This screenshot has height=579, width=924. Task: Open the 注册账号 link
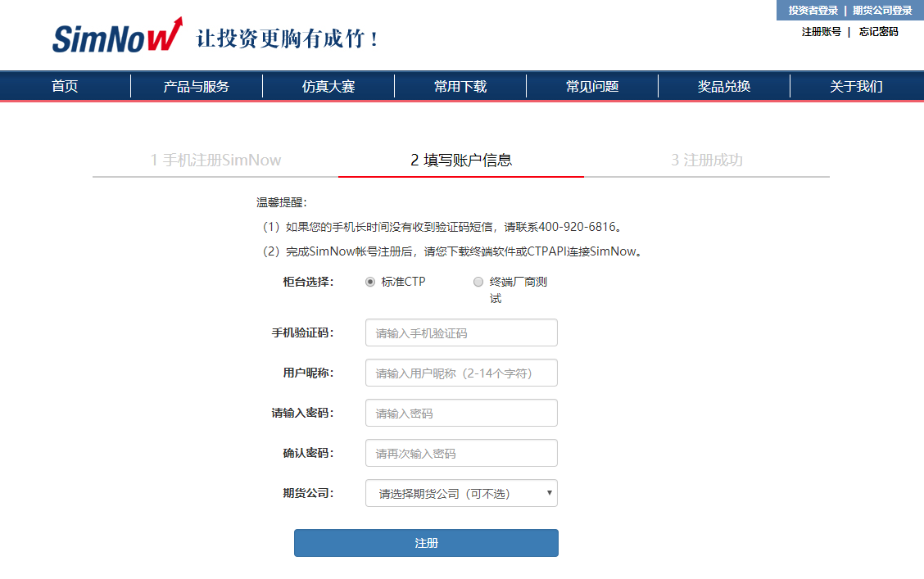[821, 32]
